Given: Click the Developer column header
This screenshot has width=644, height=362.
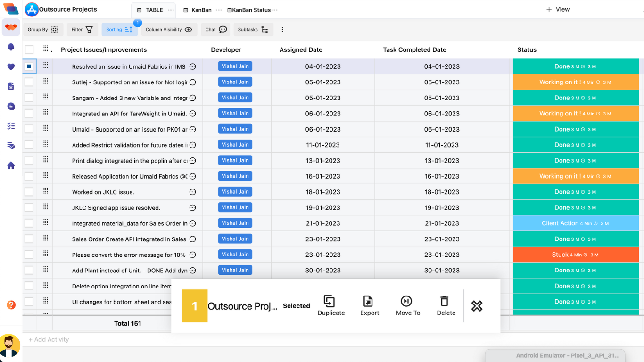Looking at the screenshot, I should coord(226,49).
